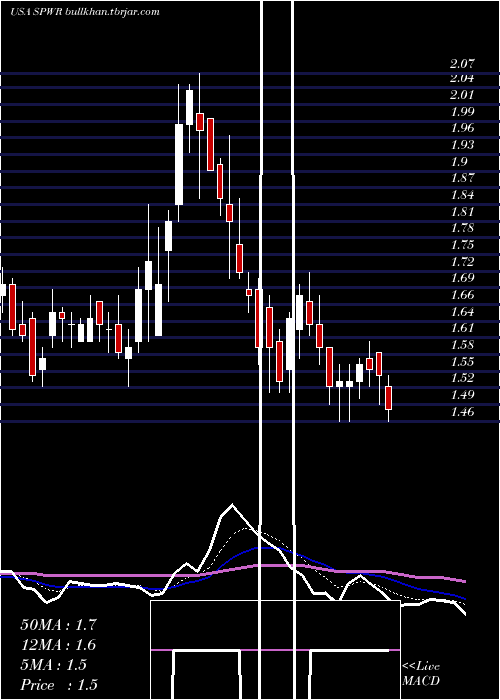Click the 1.46 price axis label

[x=462, y=412]
